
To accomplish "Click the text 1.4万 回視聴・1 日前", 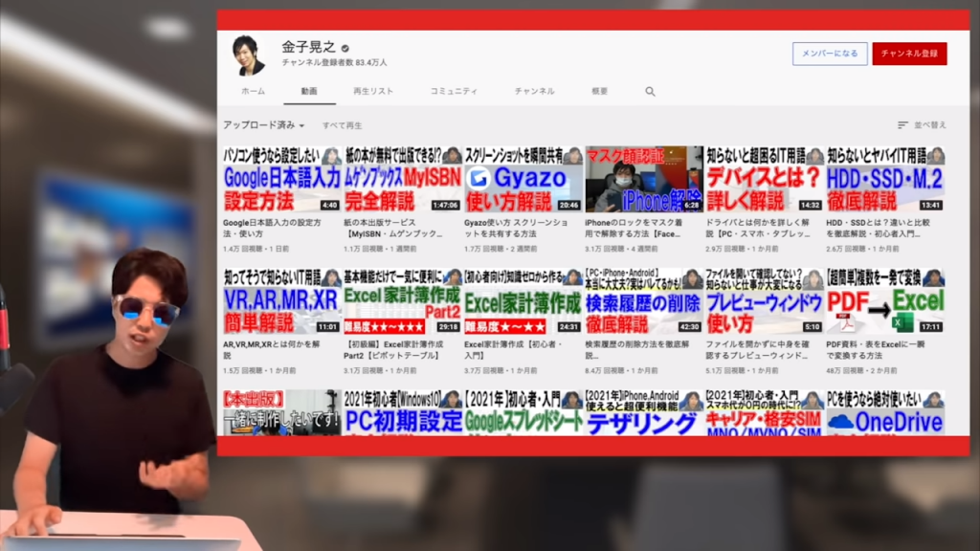I will click(x=256, y=249).
